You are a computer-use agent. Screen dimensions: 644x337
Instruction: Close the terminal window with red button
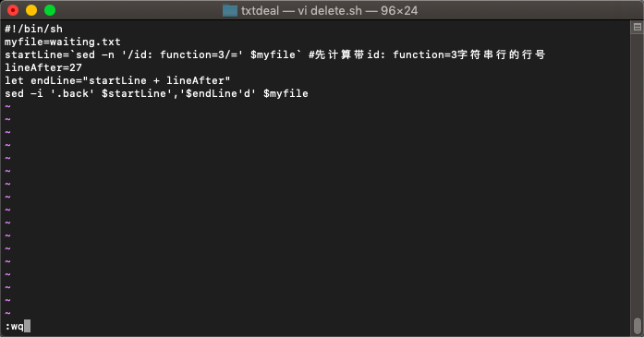coord(13,10)
